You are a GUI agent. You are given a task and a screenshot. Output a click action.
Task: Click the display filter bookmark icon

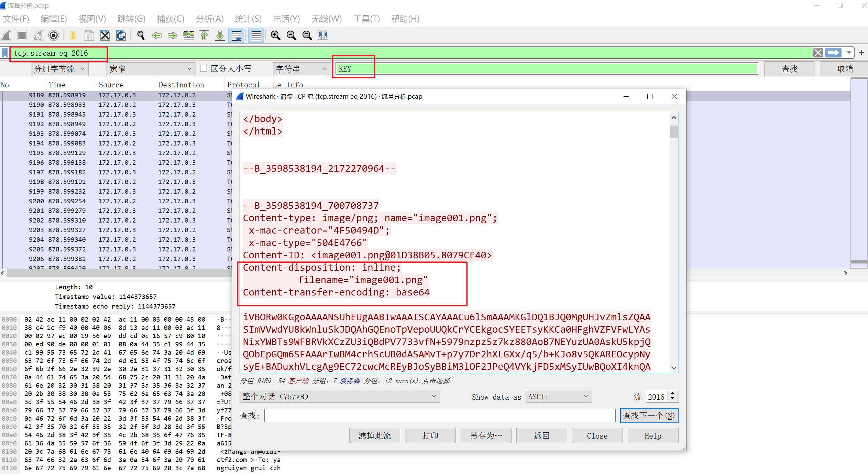pyautogui.click(x=5, y=53)
